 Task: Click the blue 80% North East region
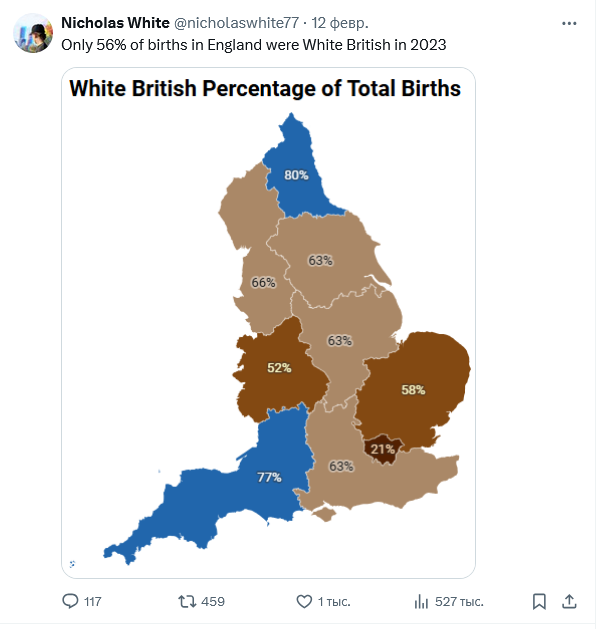[296, 175]
